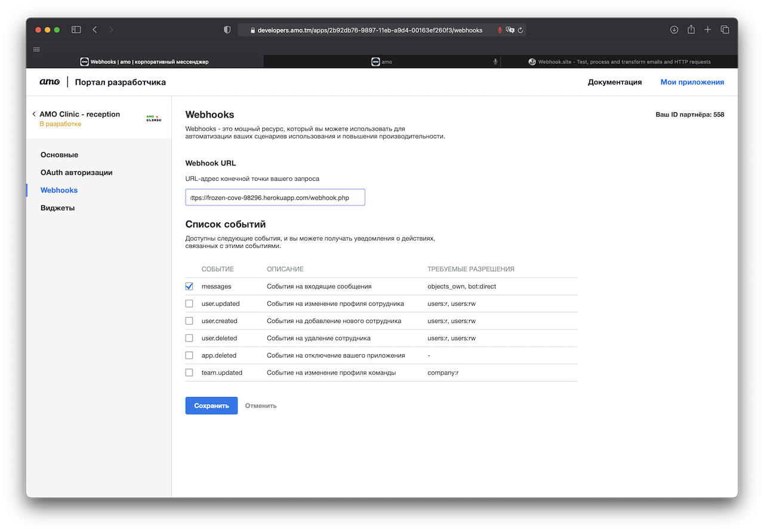Open a new tab with plus icon

click(707, 30)
